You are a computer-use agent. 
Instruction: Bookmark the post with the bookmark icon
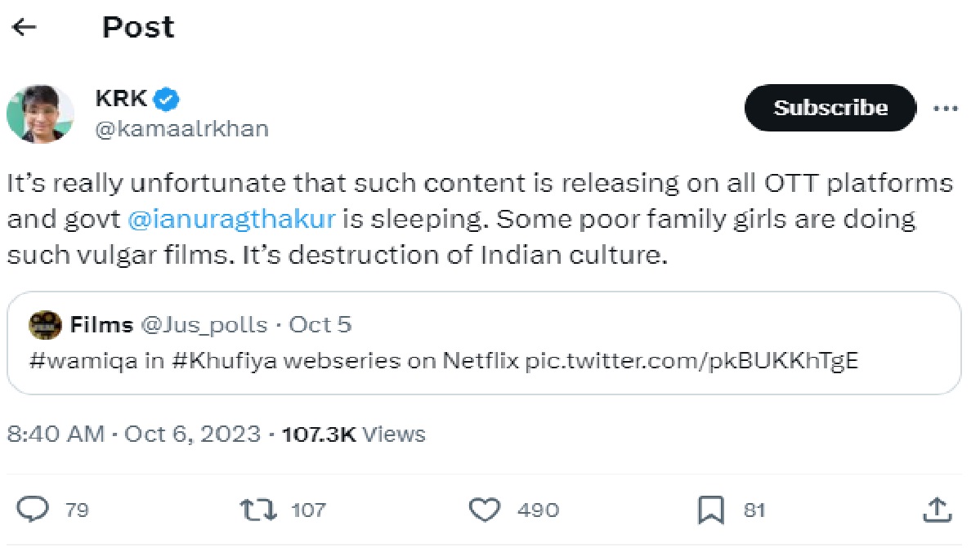click(x=710, y=510)
